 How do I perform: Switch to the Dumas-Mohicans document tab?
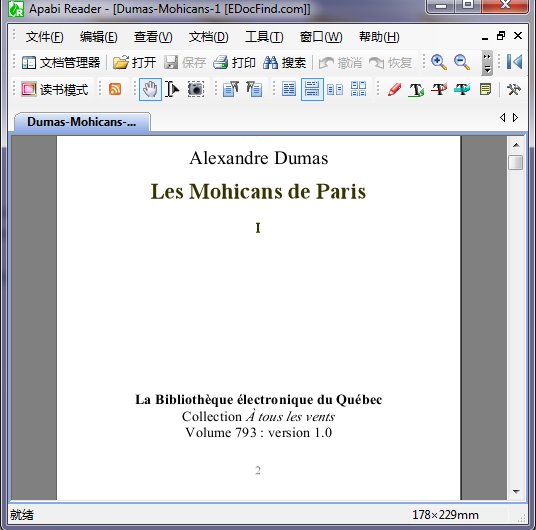(x=82, y=122)
